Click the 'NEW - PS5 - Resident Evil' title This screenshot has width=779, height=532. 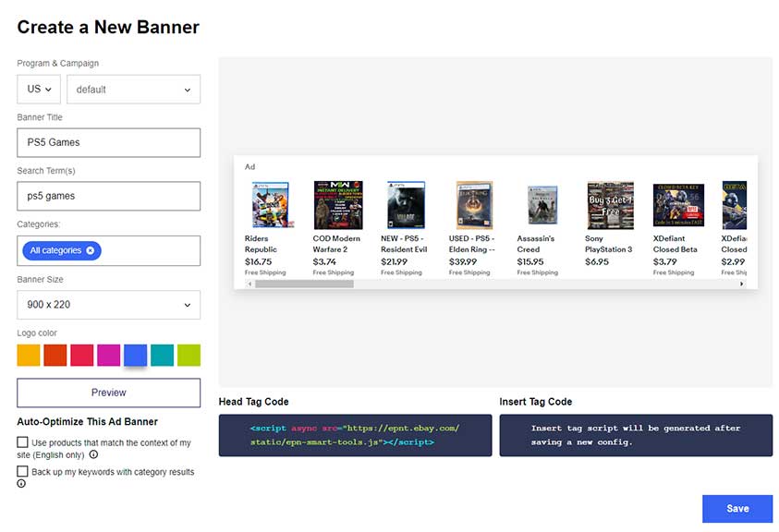[x=404, y=244]
